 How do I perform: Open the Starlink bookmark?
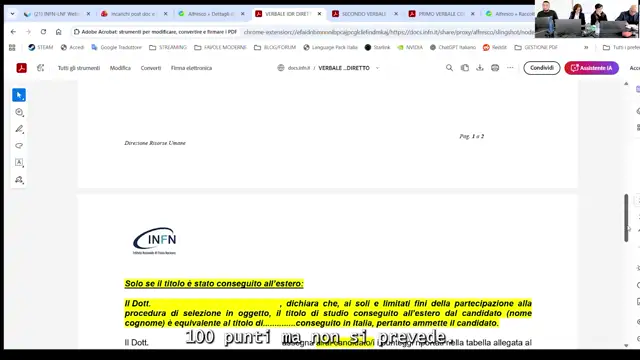(377, 47)
